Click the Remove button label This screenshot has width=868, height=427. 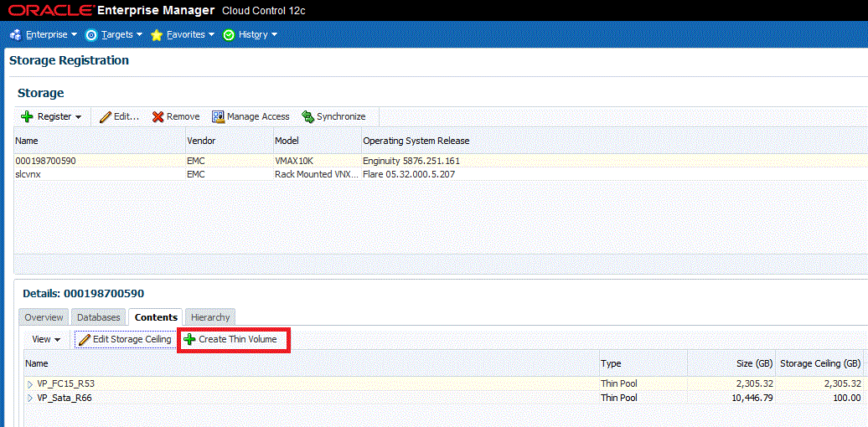[183, 116]
